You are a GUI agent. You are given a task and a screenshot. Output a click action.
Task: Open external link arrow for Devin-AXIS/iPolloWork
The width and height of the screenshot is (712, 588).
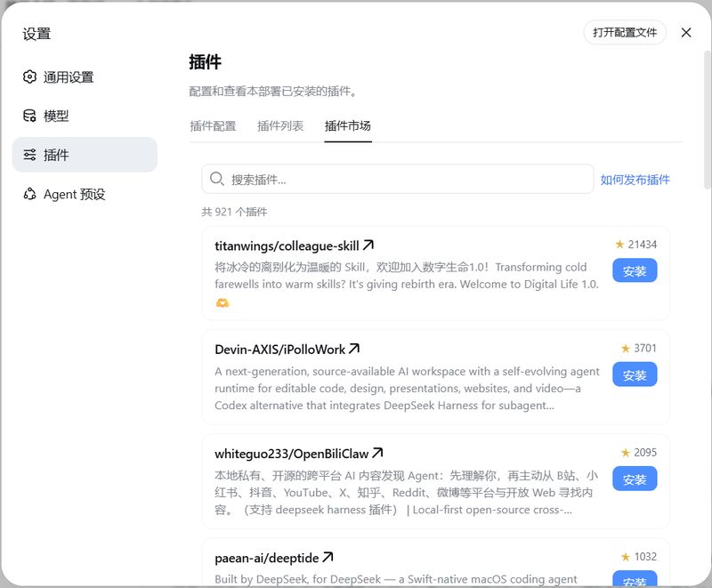[354, 349]
